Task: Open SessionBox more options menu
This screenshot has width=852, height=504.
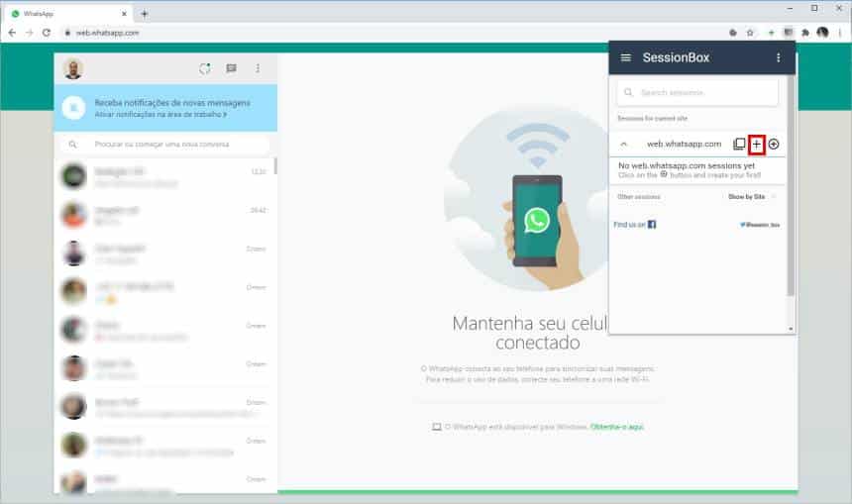Action: pos(778,57)
